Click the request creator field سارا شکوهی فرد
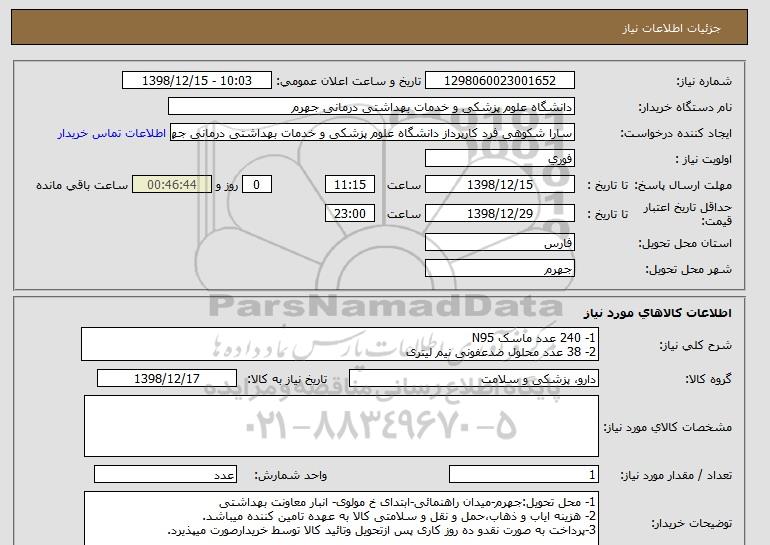The width and height of the screenshot is (770, 545). tap(372, 133)
